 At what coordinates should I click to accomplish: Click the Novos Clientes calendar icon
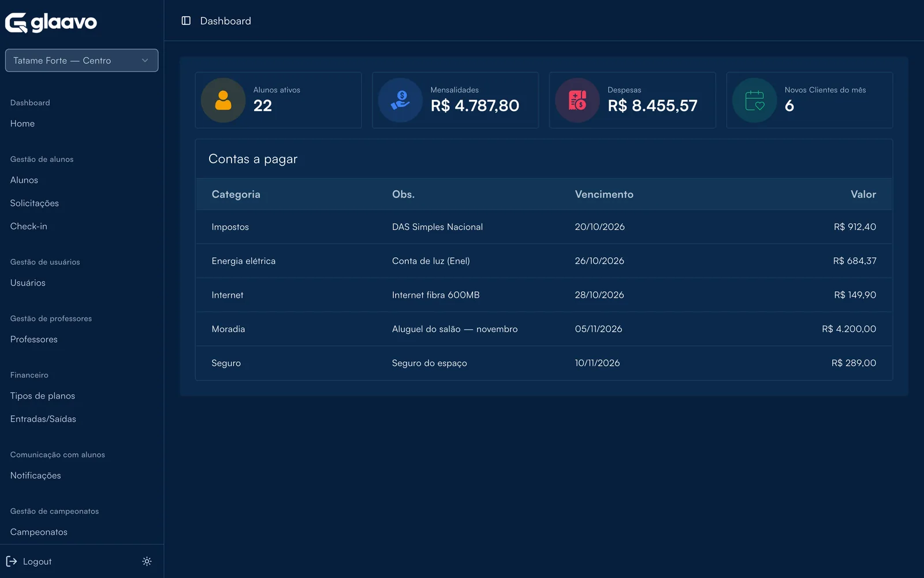[755, 100]
